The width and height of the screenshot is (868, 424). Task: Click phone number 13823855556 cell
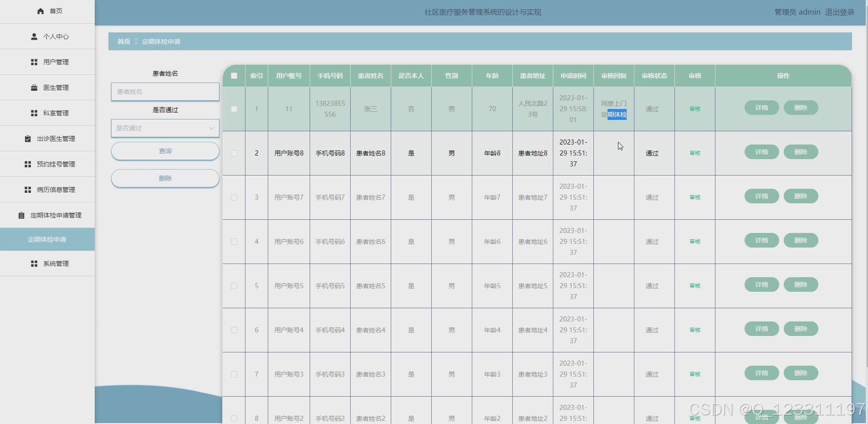[x=330, y=109]
